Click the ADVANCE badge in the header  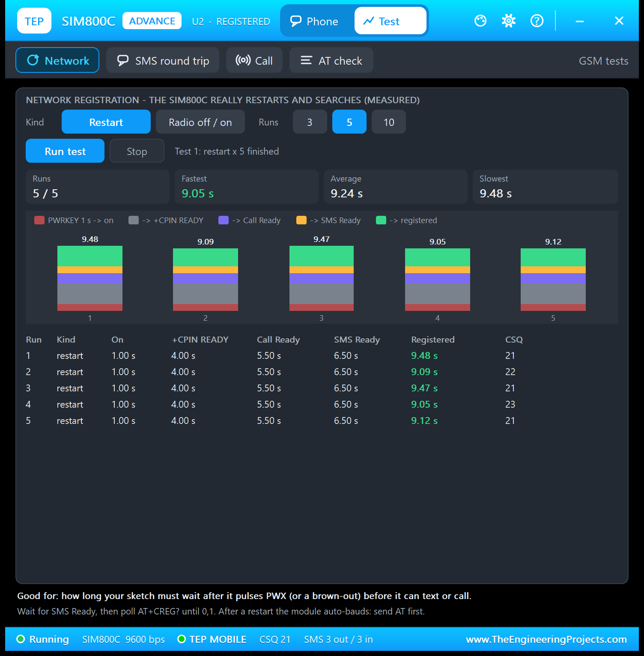(152, 21)
